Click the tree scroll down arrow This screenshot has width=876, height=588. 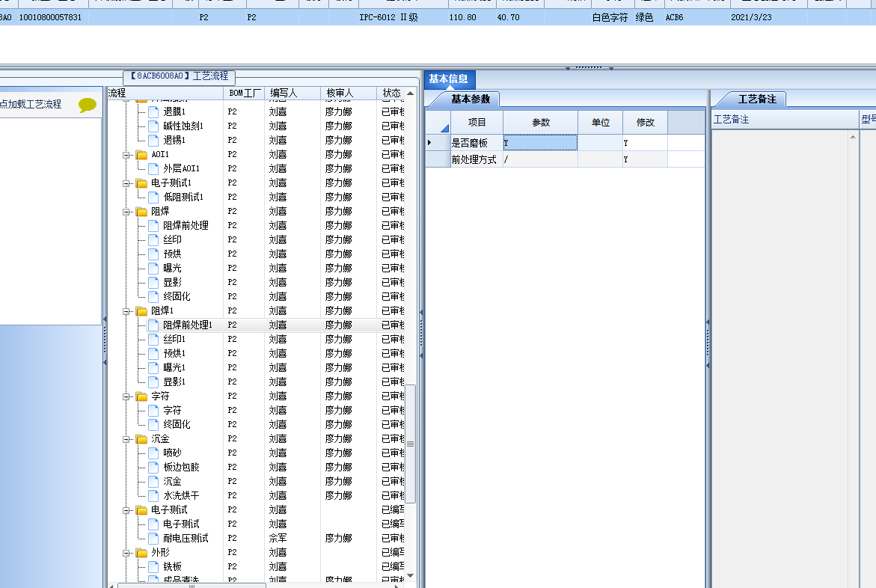click(x=410, y=575)
